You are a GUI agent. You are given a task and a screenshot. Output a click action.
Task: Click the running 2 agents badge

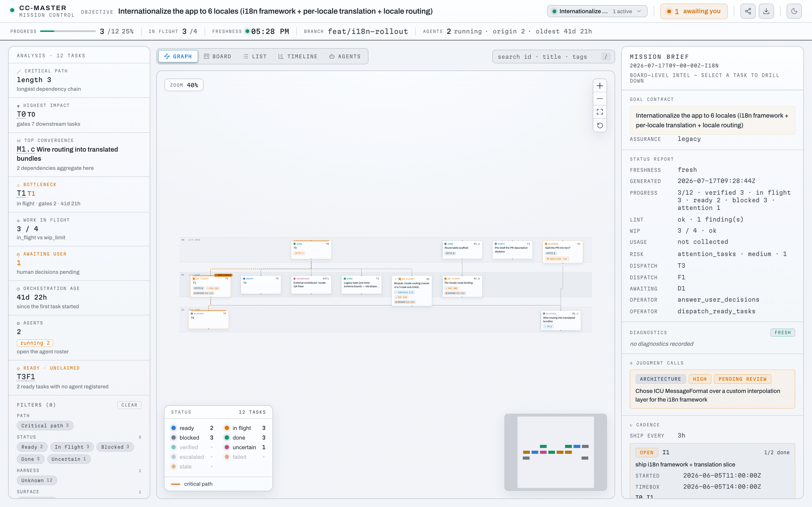coord(35,343)
